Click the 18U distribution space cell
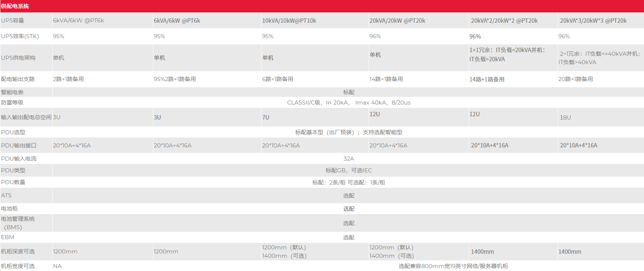 click(x=565, y=117)
